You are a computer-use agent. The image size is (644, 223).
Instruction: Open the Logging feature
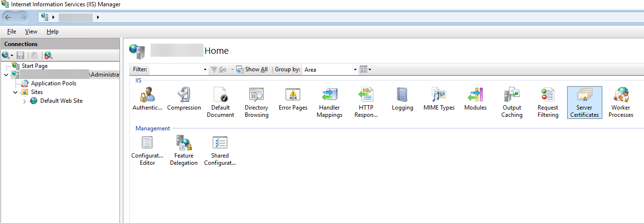402,99
